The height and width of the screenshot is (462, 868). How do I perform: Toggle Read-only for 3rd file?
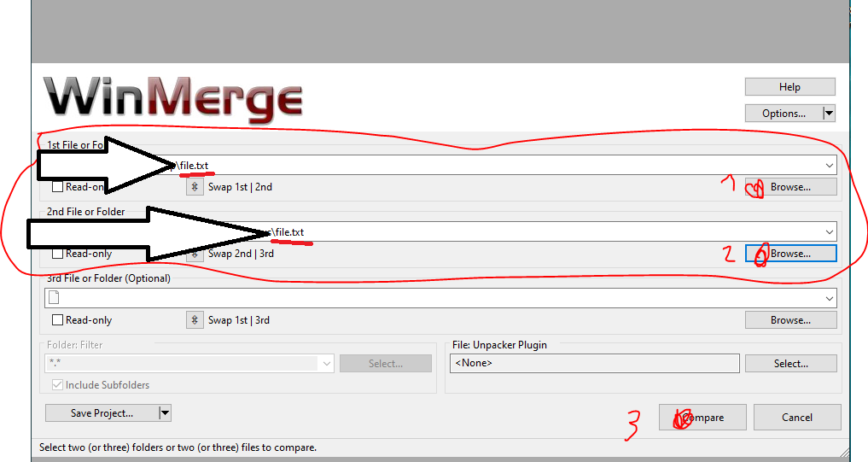point(57,319)
